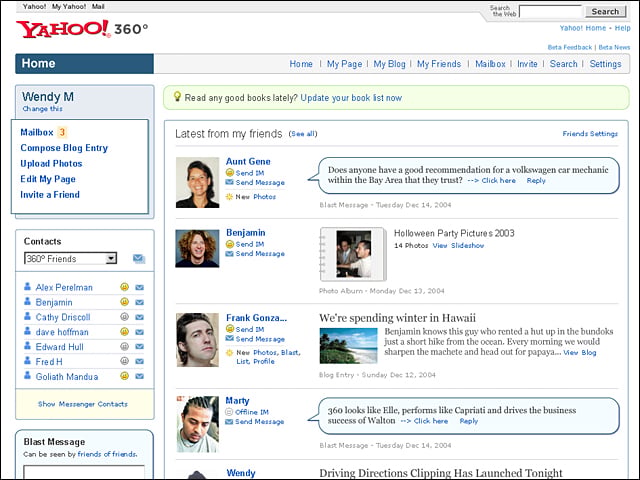The image size is (640, 480).
Task: Click the Blast Message text box
Action: (x=84, y=472)
